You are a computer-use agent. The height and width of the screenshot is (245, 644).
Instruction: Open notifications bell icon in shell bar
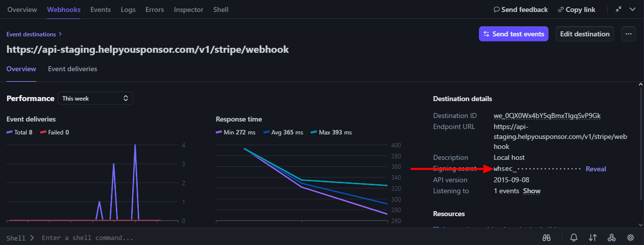574,238
